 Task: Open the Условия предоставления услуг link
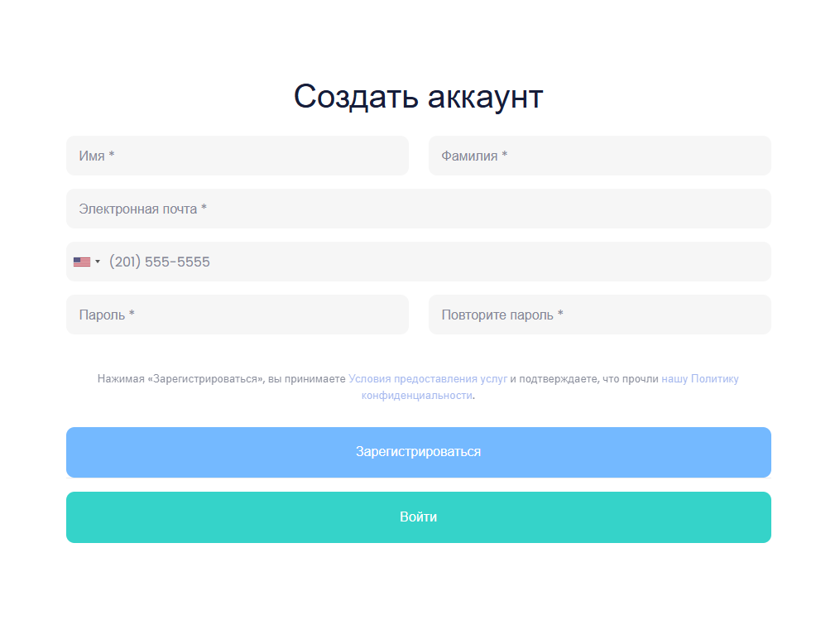[x=428, y=379]
